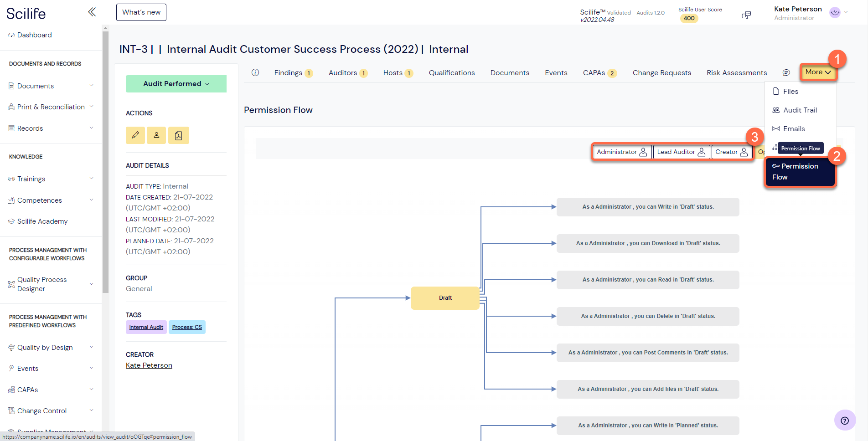
Task: Expand the Events sidebar item
Action: tap(51, 368)
